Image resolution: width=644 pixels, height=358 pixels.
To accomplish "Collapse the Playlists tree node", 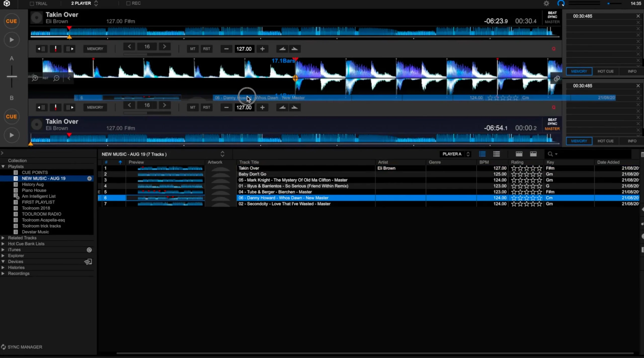I will pyautogui.click(x=3, y=167).
